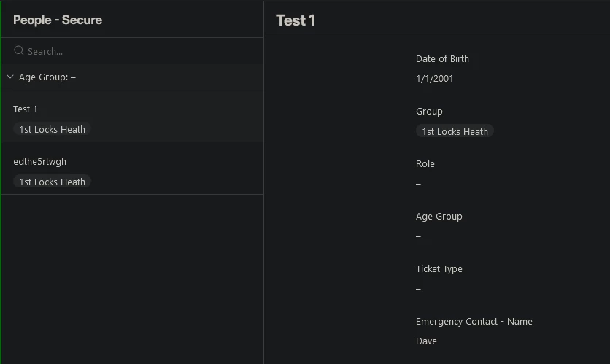The height and width of the screenshot is (364, 610).
Task: Click the Ticket Type label
Action: 439,268
